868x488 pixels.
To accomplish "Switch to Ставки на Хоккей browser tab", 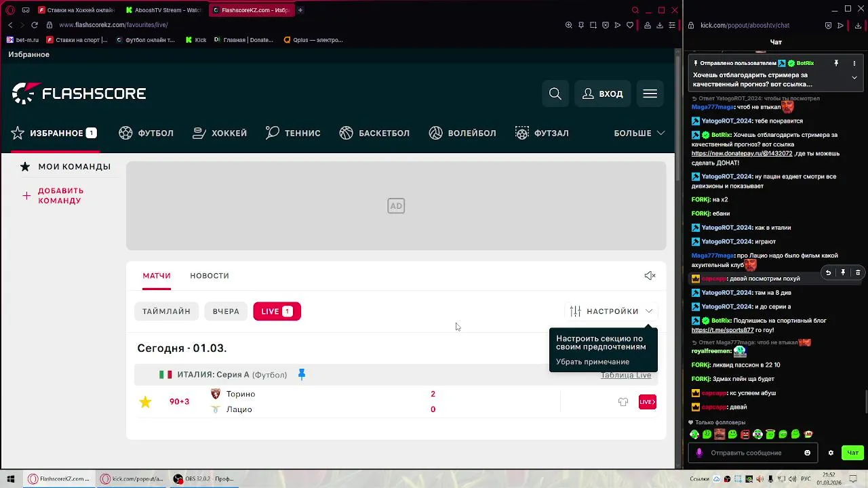I will pyautogui.click(x=77, y=10).
